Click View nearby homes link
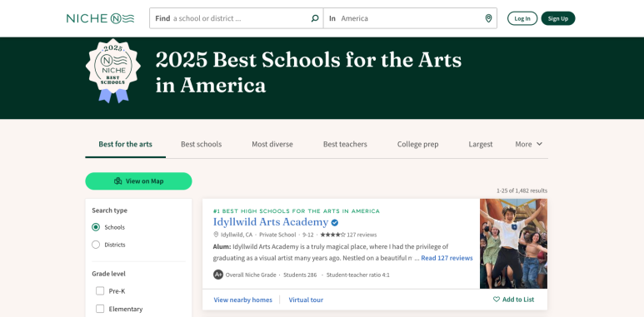This screenshot has width=644, height=317. (242, 300)
